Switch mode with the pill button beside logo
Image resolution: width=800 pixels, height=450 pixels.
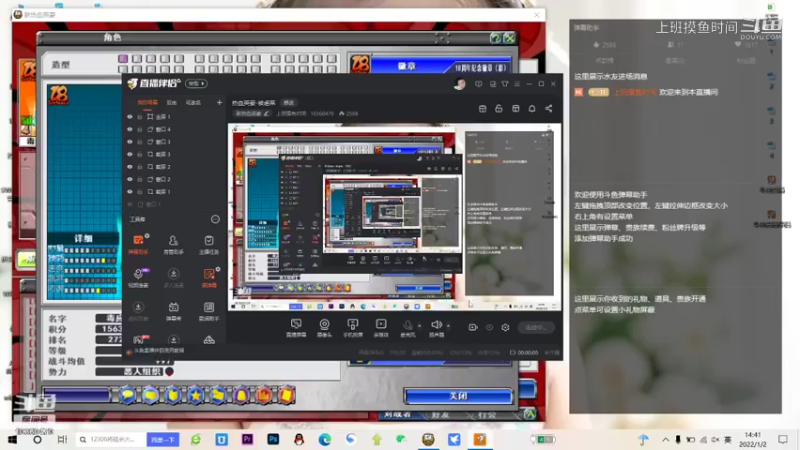pos(196,83)
